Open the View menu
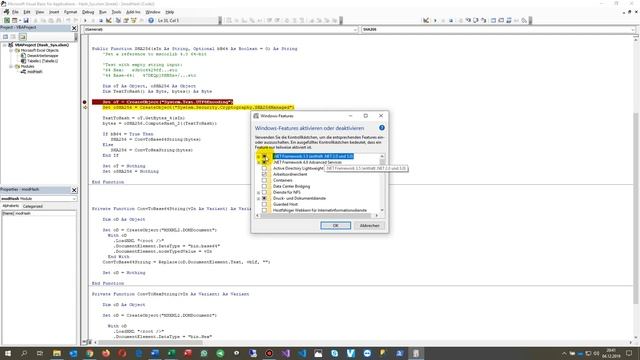640x360 pixels. tap(40, 12)
